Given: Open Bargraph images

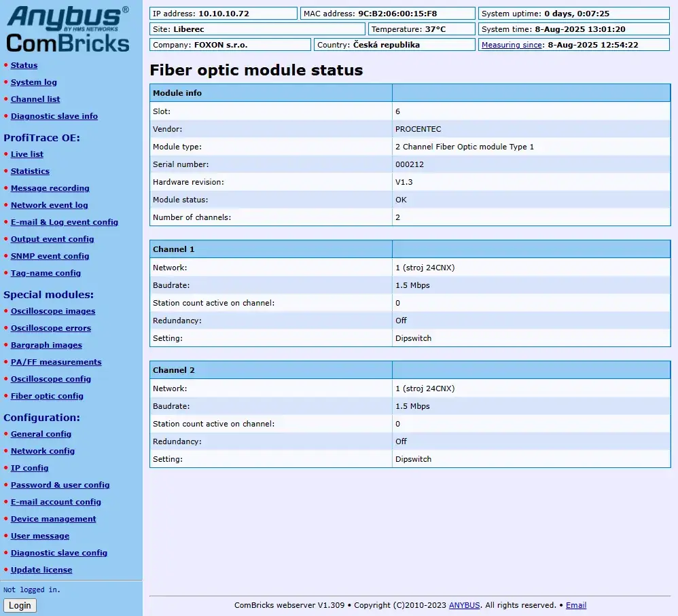Looking at the screenshot, I should click(46, 345).
